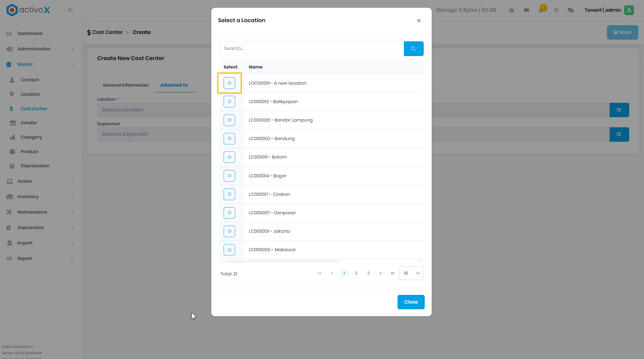The image size is (644, 359).
Task: Click the Name column header
Action: tap(256, 67)
